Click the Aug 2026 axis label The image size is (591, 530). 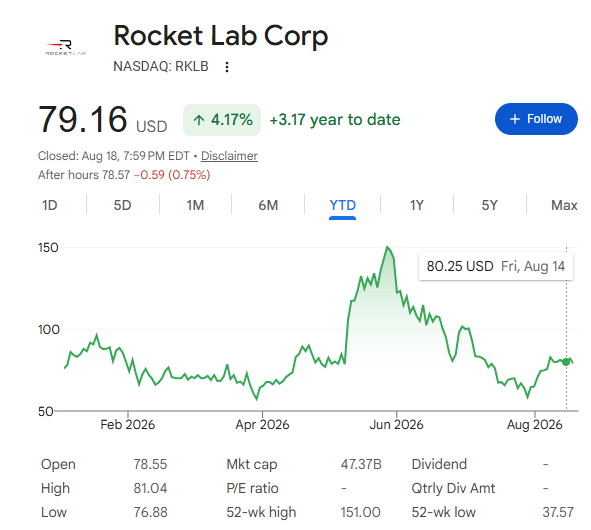pyautogui.click(x=534, y=425)
